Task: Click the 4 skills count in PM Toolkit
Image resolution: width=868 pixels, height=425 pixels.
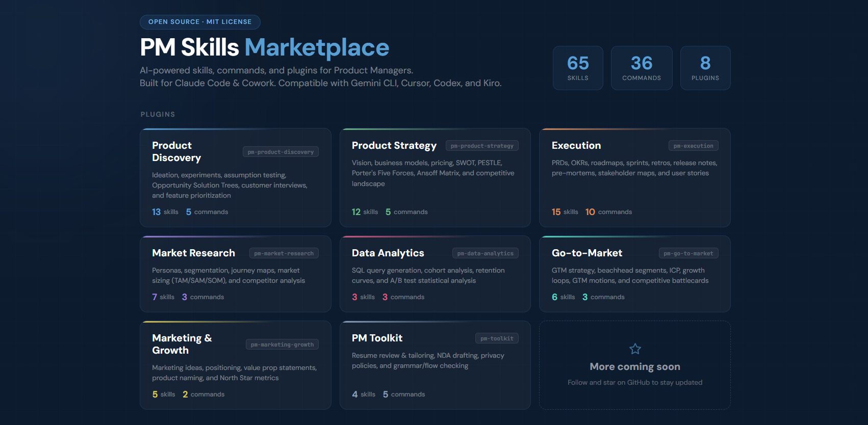Action: pos(364,394)
